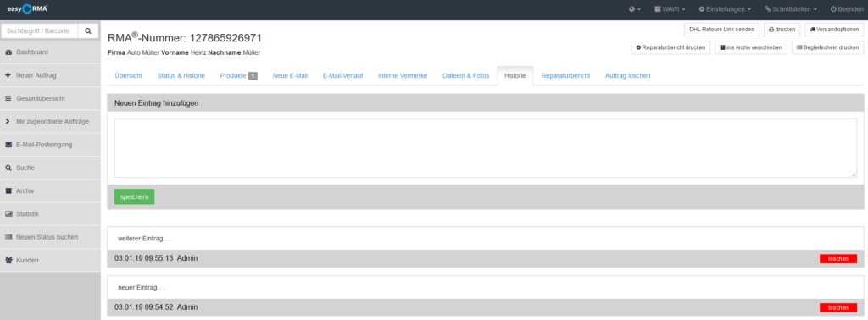The image size is (868, 320).
Task: Open Versandoptionen button
Action: pos(834,30)
